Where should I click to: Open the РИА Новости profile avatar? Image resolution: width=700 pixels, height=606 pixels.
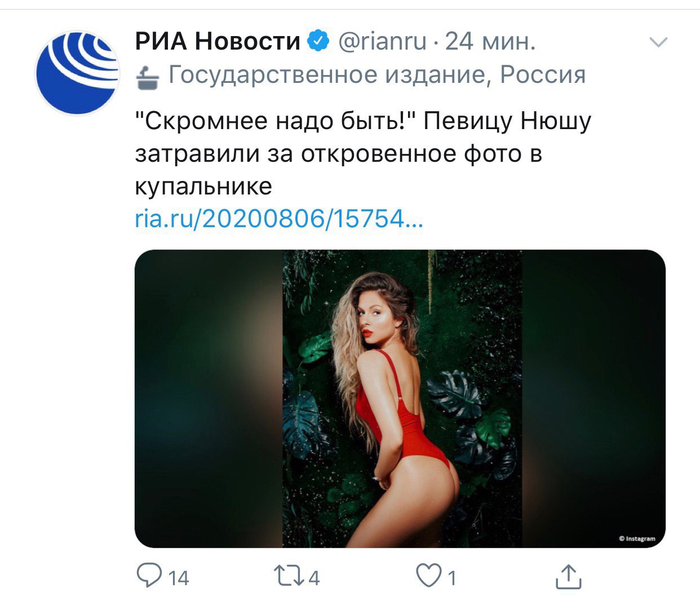(77, 73)
